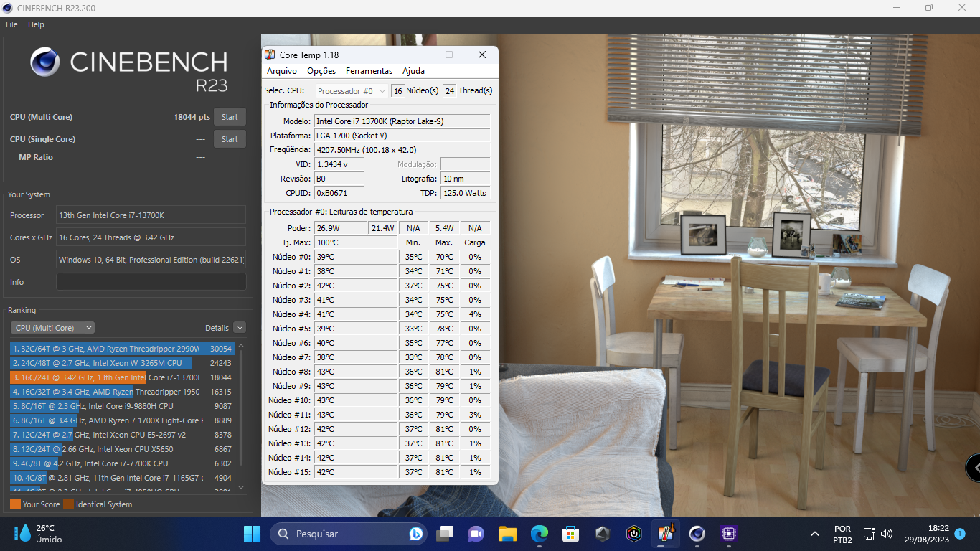Click the taskbar search field Pesquisar
This screenshot has width=980, height=551.
pos(350,534)
